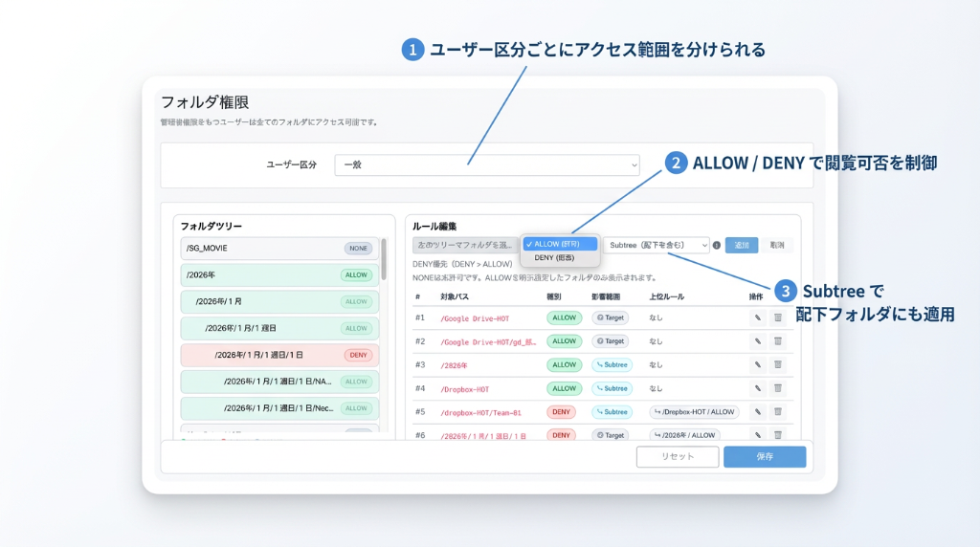Click the DENY badge on the /1日 tree row
The image size is (980, 547).
tap(358, 356)
